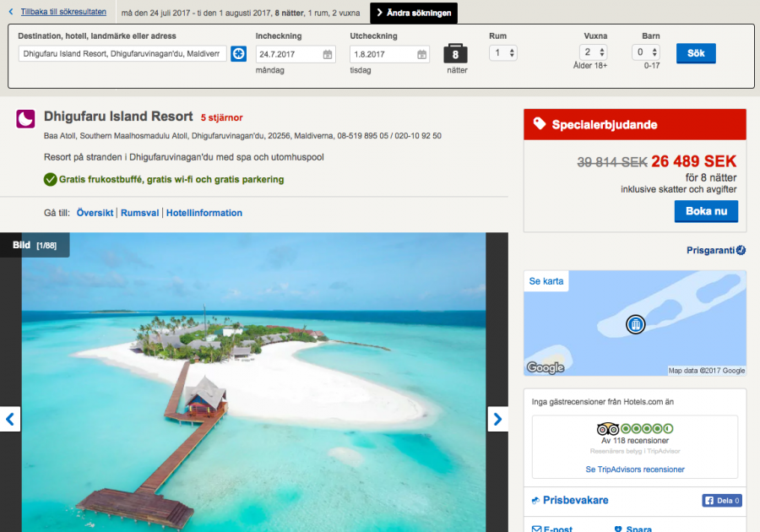Open the Se karta map link
760x532 pixels.
point(546,281)
